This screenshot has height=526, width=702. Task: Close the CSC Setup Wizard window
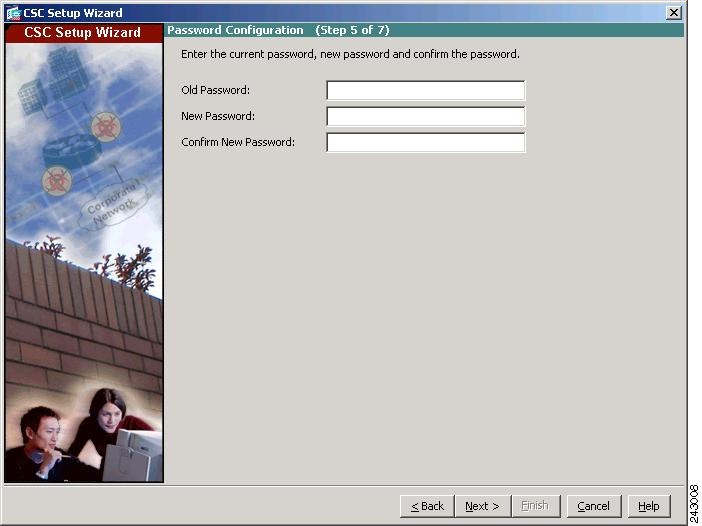pyautogui.click(x=674, y=13)
